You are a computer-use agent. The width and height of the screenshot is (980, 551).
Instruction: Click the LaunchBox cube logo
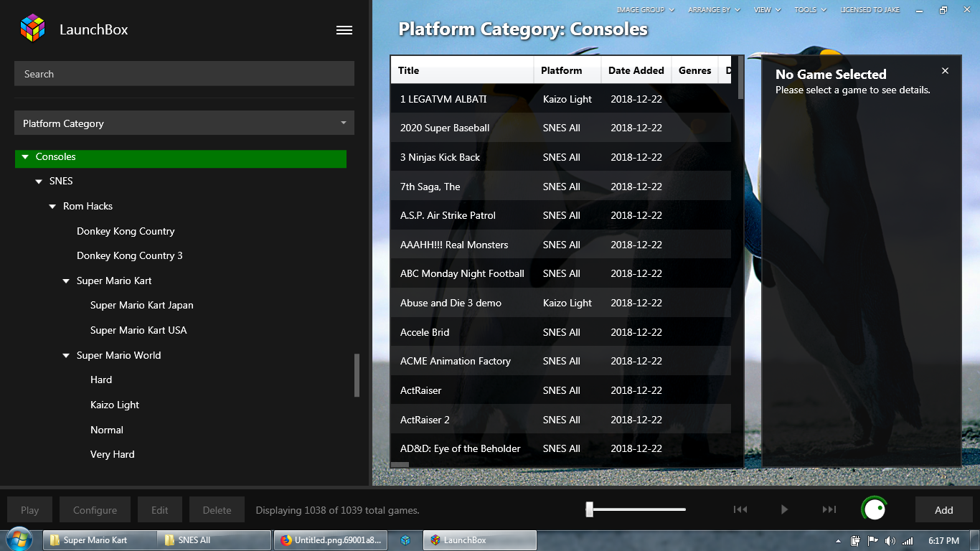(x=32, y=29)
